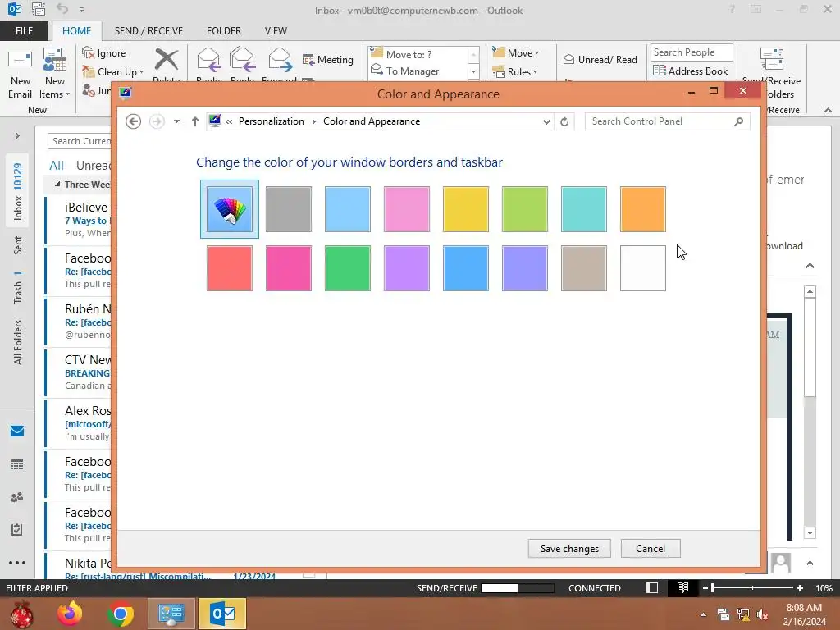Click Meeting reply button
Screen dimensions: 840x630
click(x=328, y=60)
